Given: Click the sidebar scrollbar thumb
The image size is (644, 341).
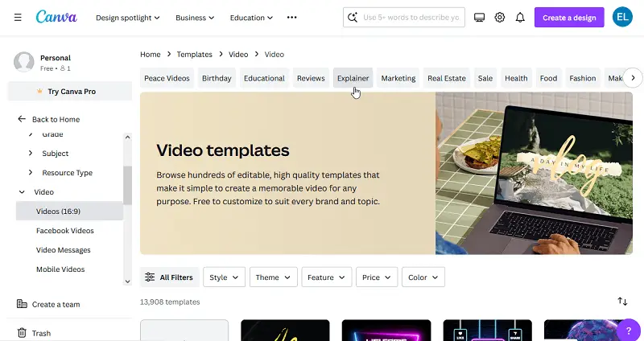Looking at the screenshot, I should [127, 185].
